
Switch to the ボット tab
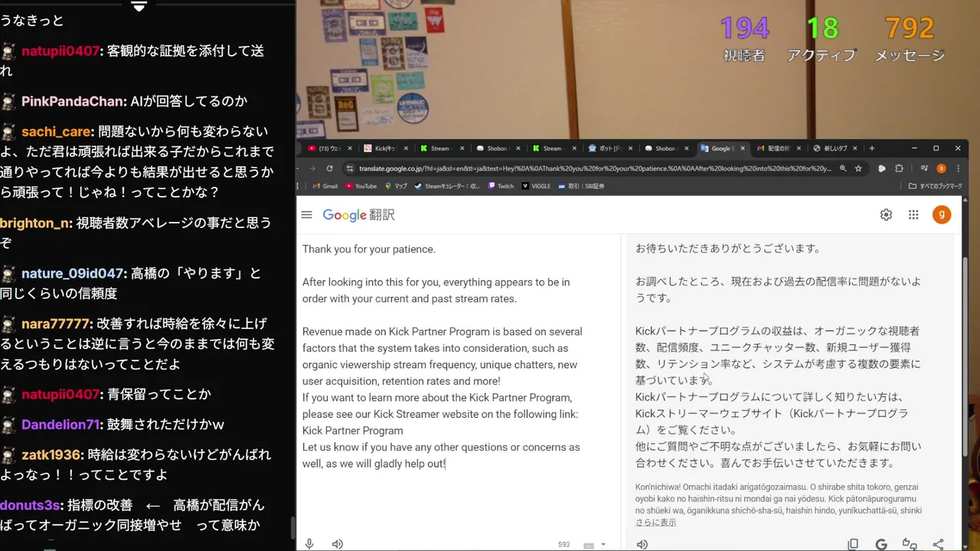click(609, 148)
